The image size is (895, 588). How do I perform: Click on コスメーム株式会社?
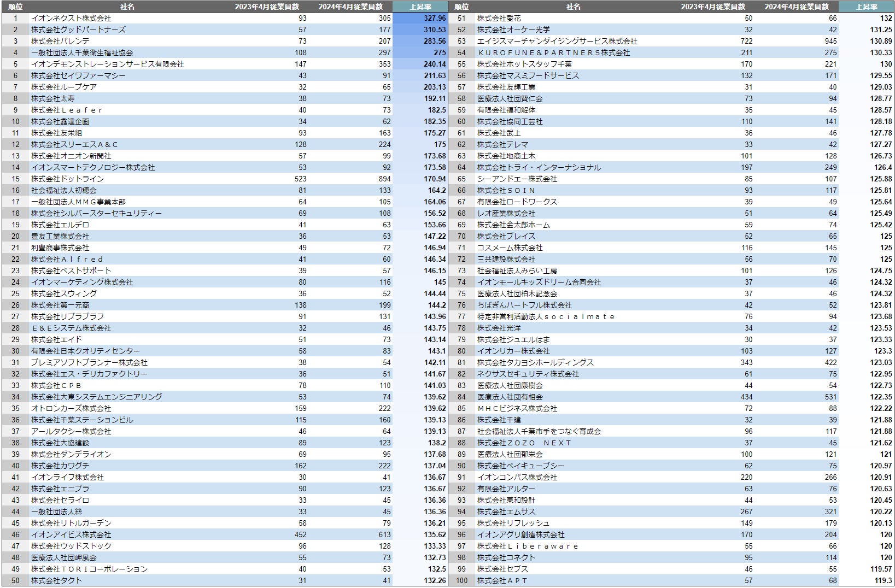[510, 248]
